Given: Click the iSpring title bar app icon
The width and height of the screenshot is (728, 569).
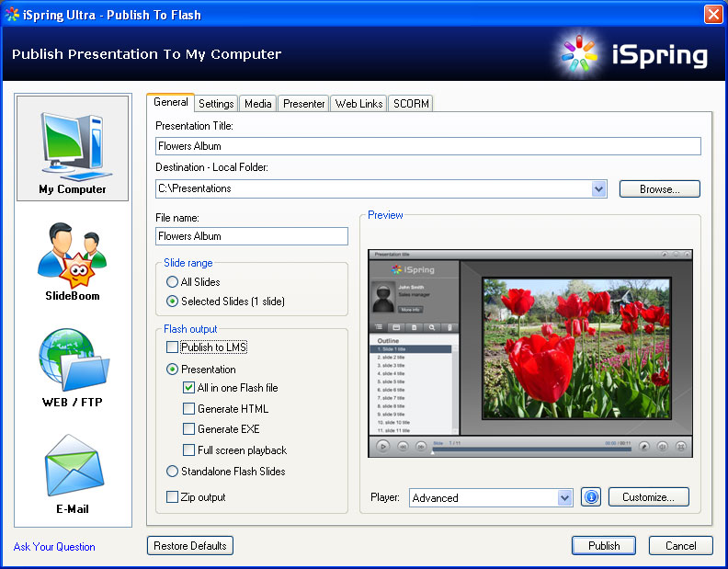Looking at the screenshot, I should (x=12, y=15).
